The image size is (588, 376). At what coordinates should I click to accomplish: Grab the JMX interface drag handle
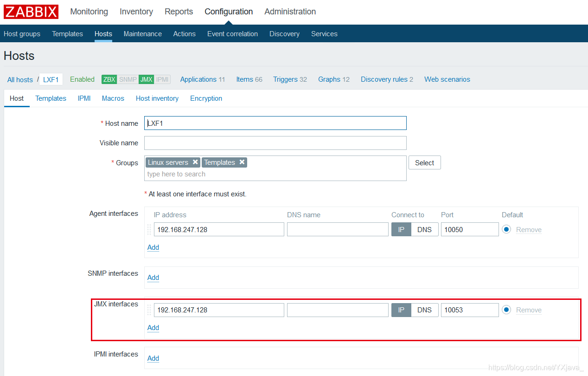pos(149,310)
